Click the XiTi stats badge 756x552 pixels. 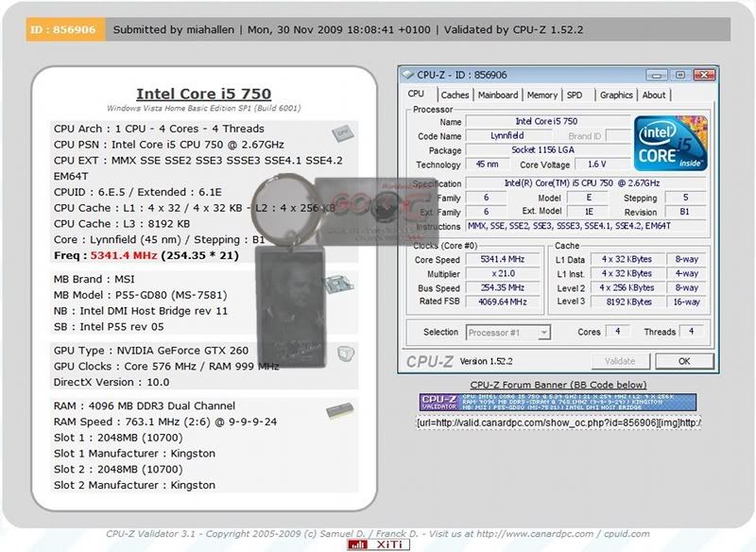[379, 544]
